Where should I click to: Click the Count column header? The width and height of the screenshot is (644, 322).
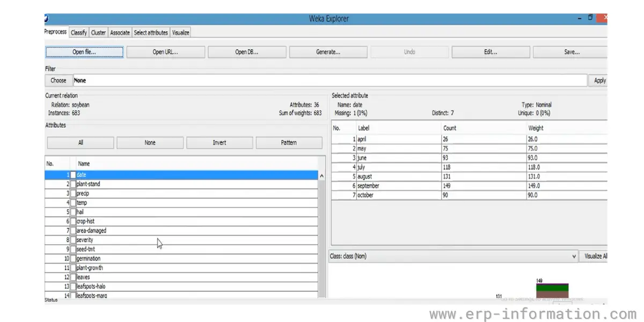484,128
